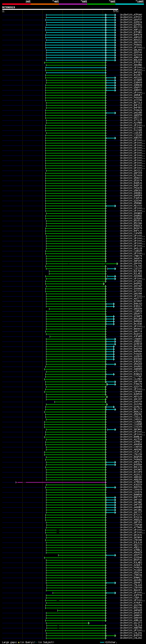This screenshot has width=146, height=644.
Task: Open hit UniRef100_A9PG15
Action: (x=131, y=37)
